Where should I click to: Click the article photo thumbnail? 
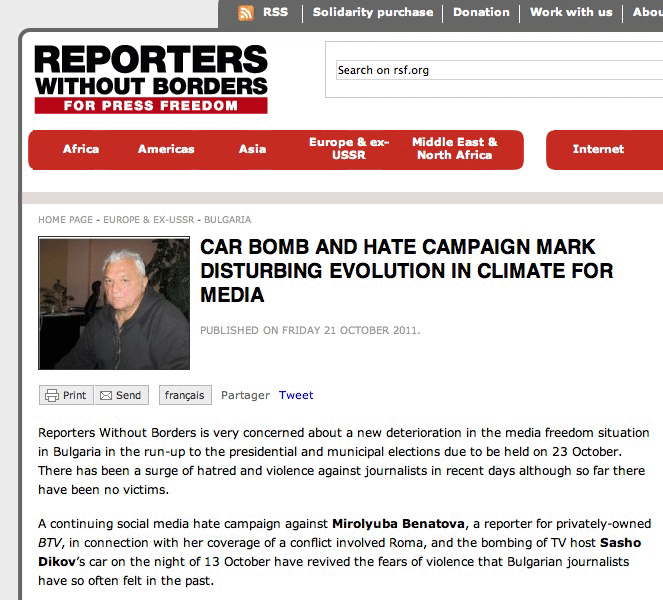pos(114,303)
